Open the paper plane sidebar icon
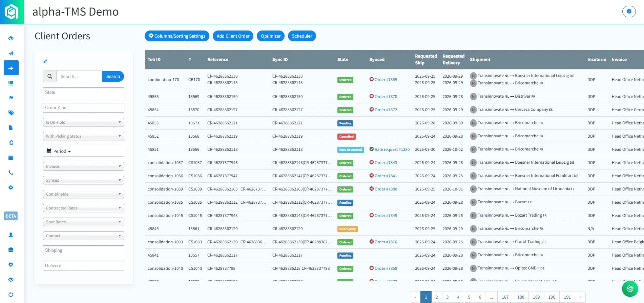Viewport: 644px width, 303px height. tap(11, 53)
